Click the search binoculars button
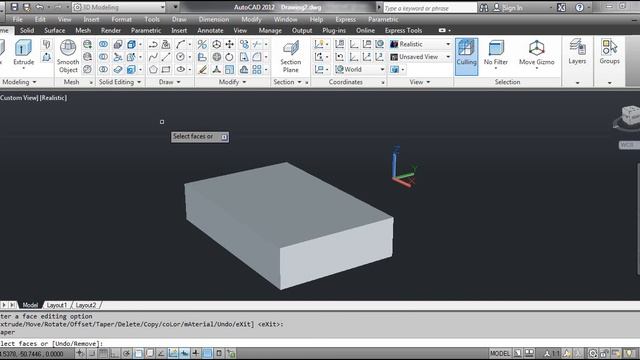Screen dimensions: 640x360 click(484, 7)
